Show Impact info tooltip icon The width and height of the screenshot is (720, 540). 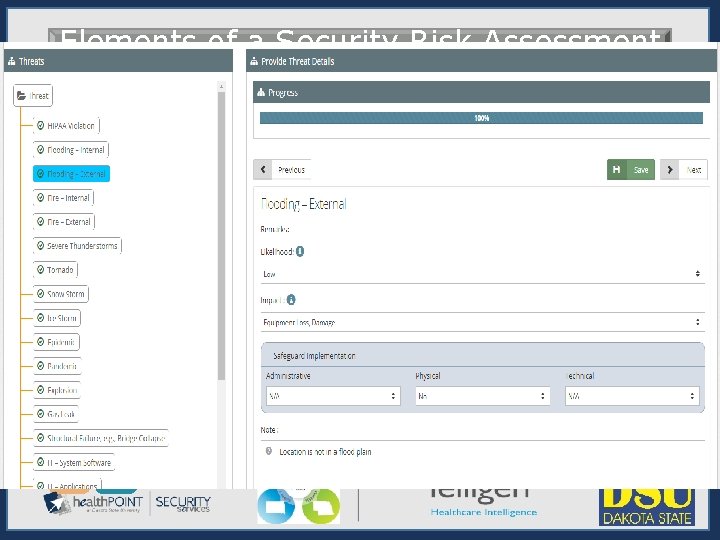[x=291, y=300]
